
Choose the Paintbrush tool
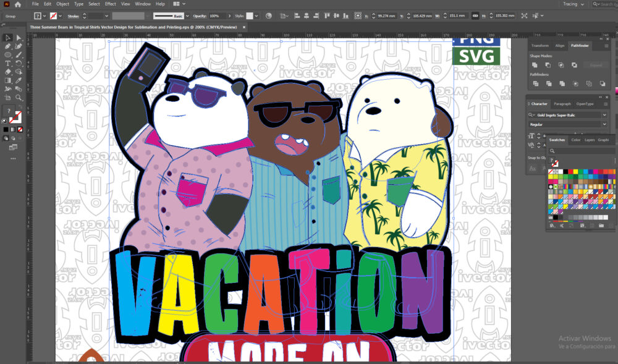(19, 55)
